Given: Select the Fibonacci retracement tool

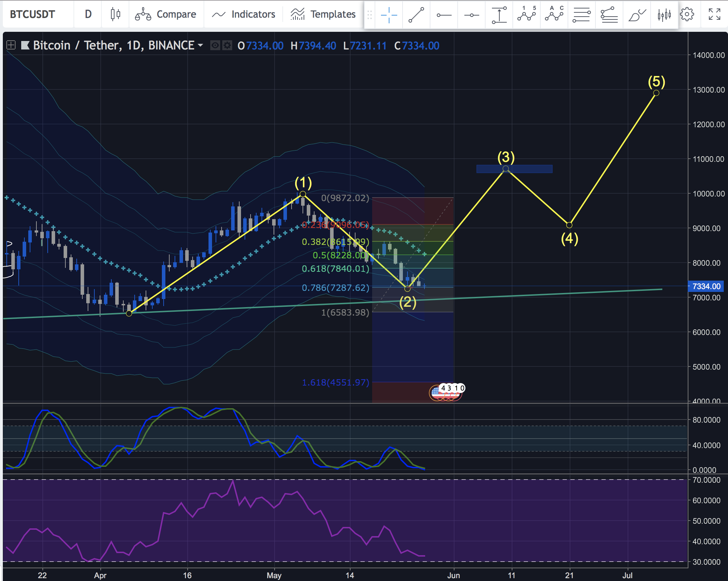Looking at the screenshot, I should pos(581,15).
